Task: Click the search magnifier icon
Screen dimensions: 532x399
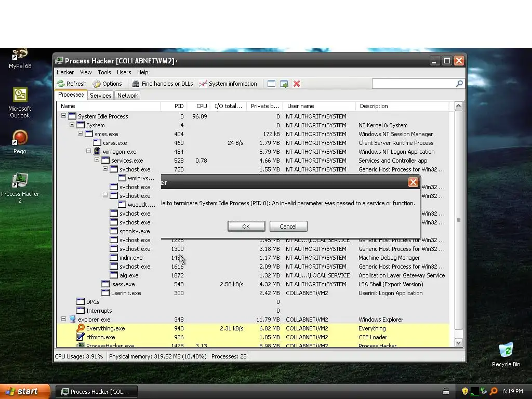Action: [459, 84]
